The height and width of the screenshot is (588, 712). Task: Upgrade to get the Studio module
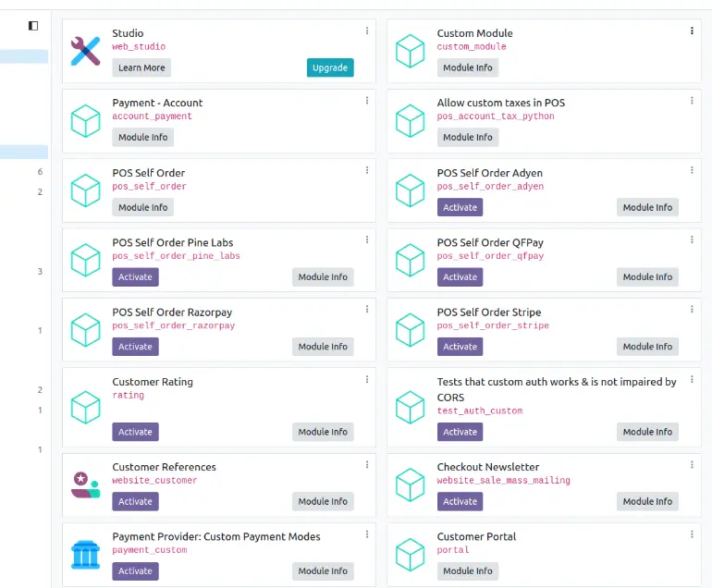pyautogui.click(x=330, y=67)
